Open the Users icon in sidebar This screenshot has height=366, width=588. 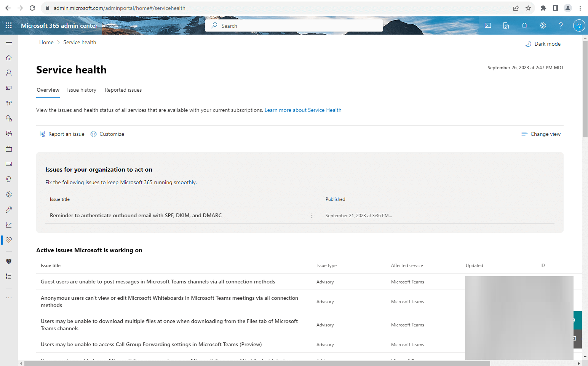[9, 73]
